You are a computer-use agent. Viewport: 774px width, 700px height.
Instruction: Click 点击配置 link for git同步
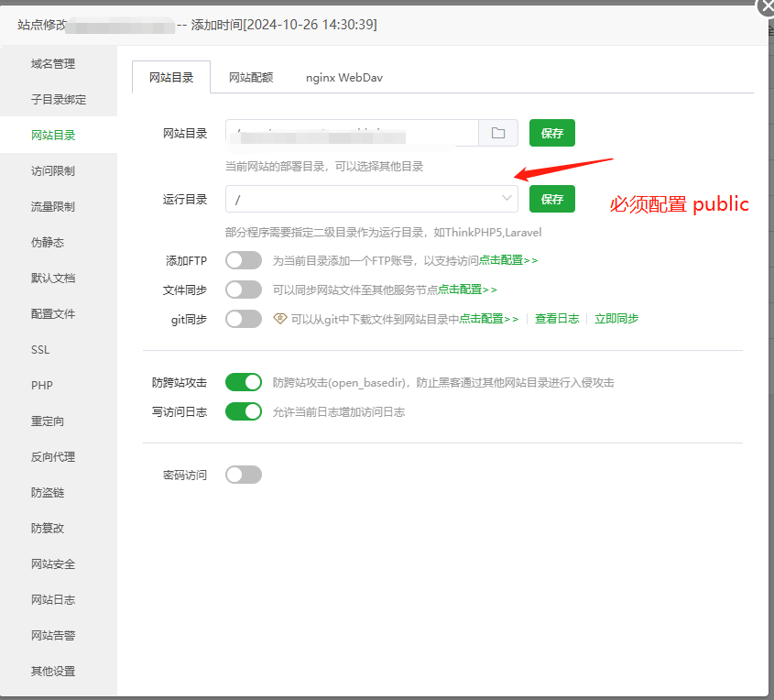pyautogui.click(x=489, y=319)
